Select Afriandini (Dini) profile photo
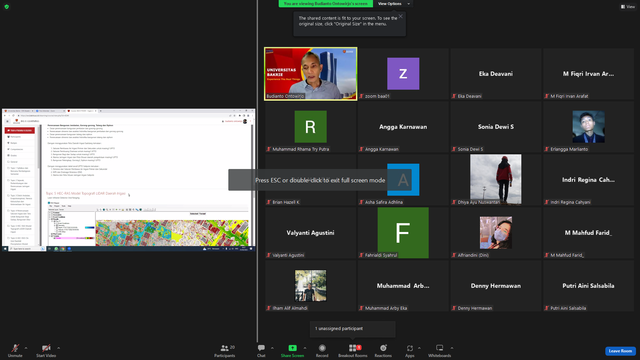This screenshot has height=360, width=640. tap(496, 233)
